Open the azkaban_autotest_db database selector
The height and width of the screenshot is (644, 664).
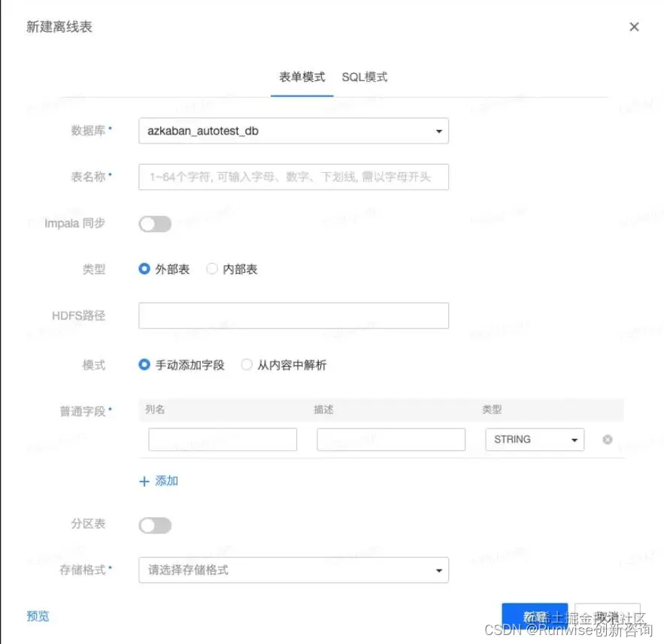293,131
